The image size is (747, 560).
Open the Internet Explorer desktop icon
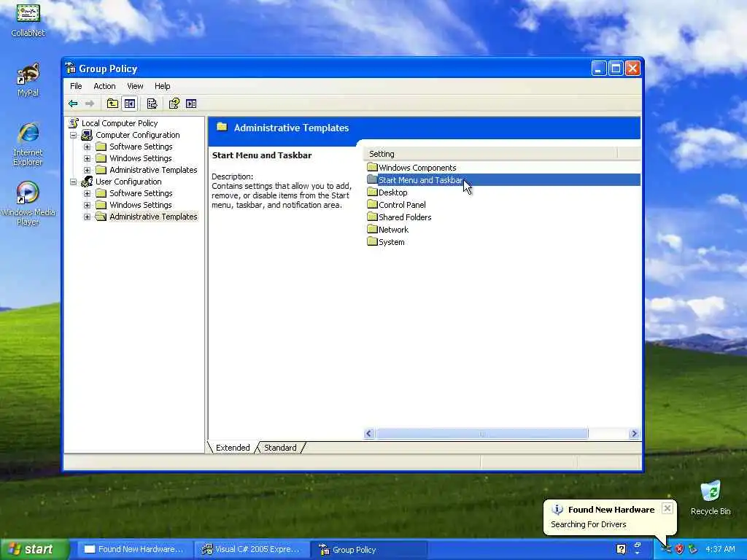point(28,144)
